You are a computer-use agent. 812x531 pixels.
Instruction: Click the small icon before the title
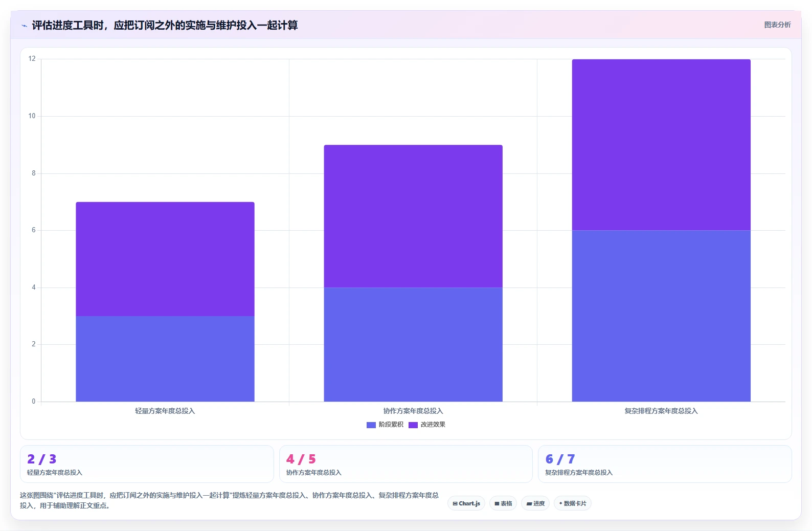coord(24,26)
